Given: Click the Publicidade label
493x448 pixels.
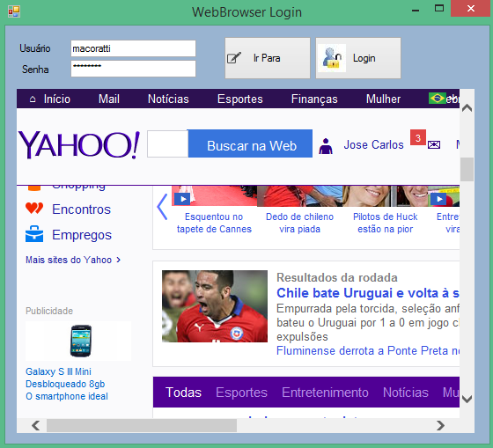Looking at the screenshot, I should [x=49, y=311].
